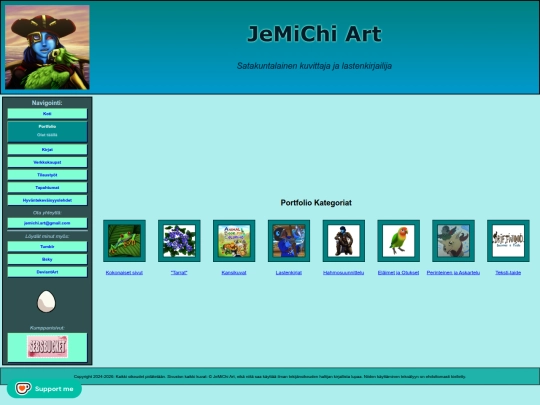Open the green lovebird parrot thumbnail

(x=398, y=241)
